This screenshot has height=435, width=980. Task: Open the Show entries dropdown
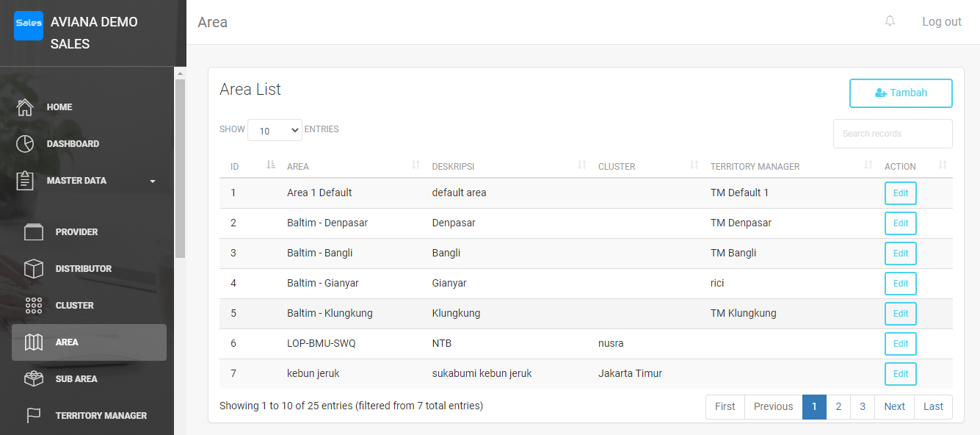click(x=275, y=130)
